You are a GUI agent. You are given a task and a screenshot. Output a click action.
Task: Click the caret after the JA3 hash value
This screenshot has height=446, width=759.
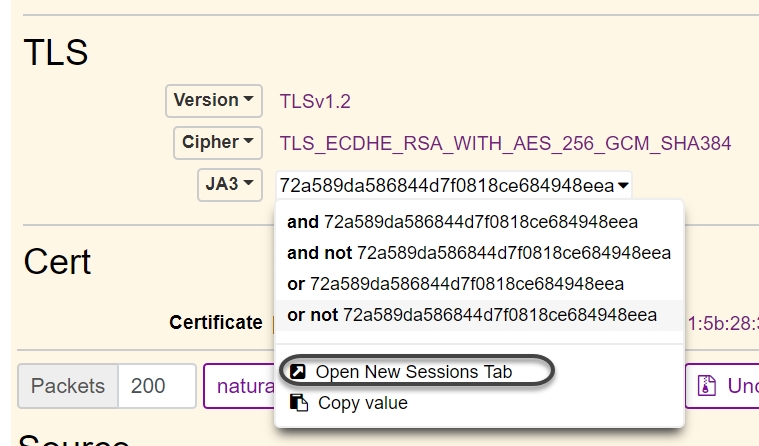624,185
